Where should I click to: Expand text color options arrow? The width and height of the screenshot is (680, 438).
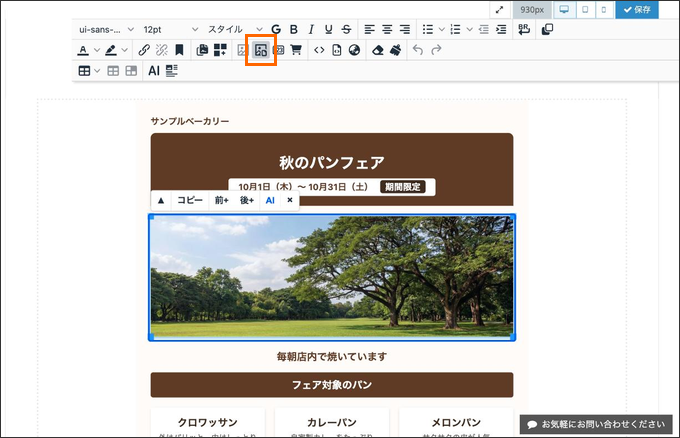97,50
